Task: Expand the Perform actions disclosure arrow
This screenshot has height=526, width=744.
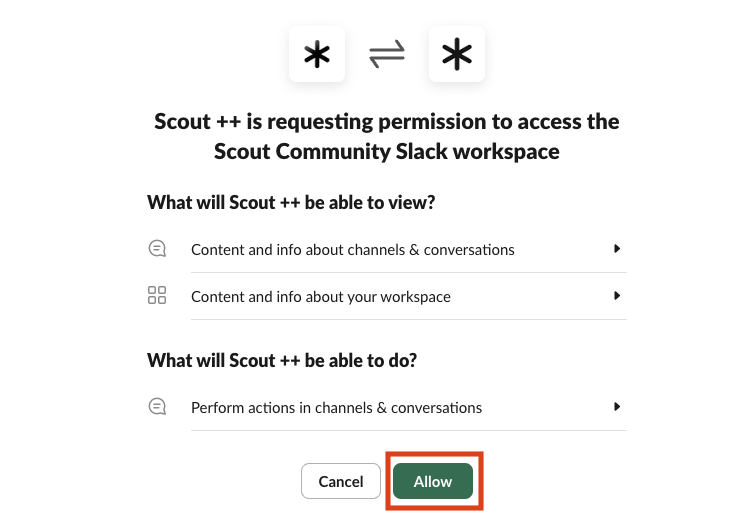Action: pyautogui.click(x=617, y=407)
